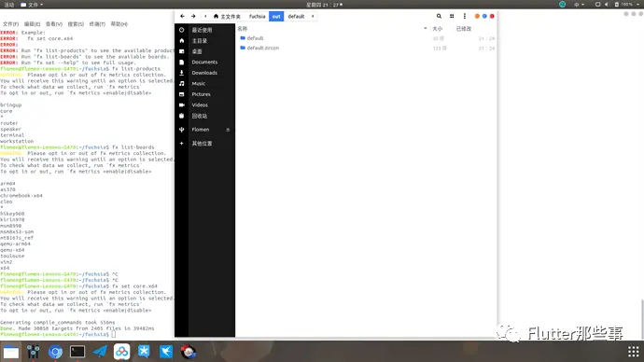This screenshot has height=362, width=644.
Task: Show applications grid in the dock
Action: click(634, 352)
